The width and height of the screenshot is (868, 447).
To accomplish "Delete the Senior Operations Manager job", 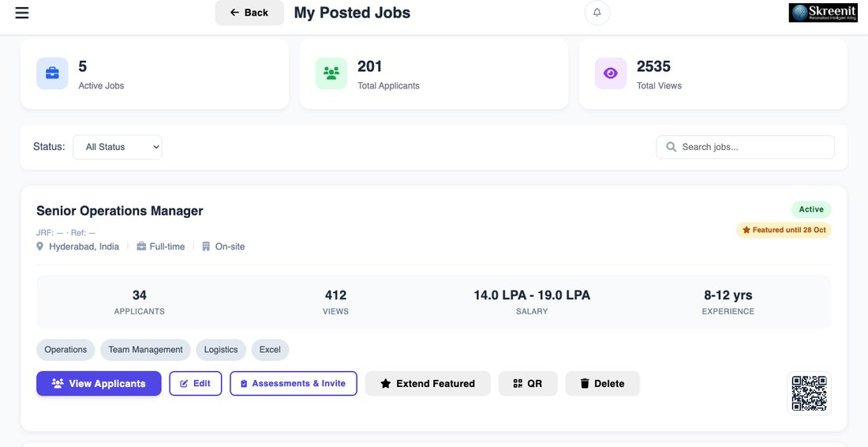I will (603, 383).
